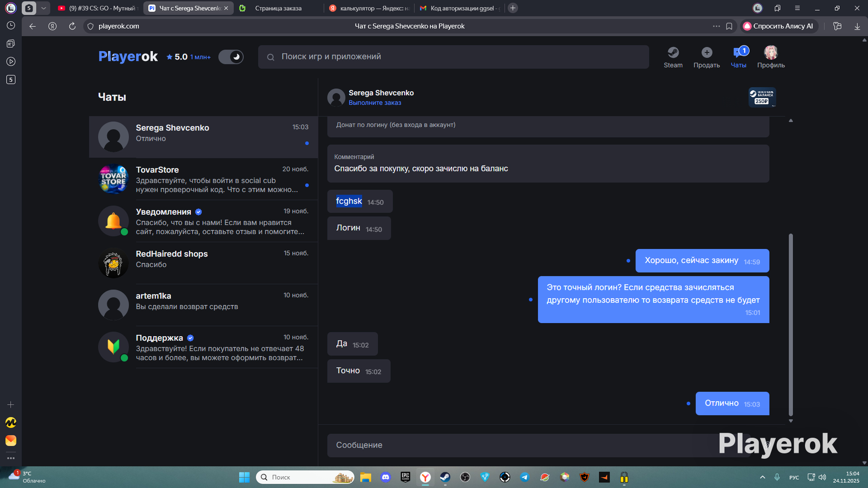Open the RedHairedd shops chat
The image size is (868, 488).
204,263
